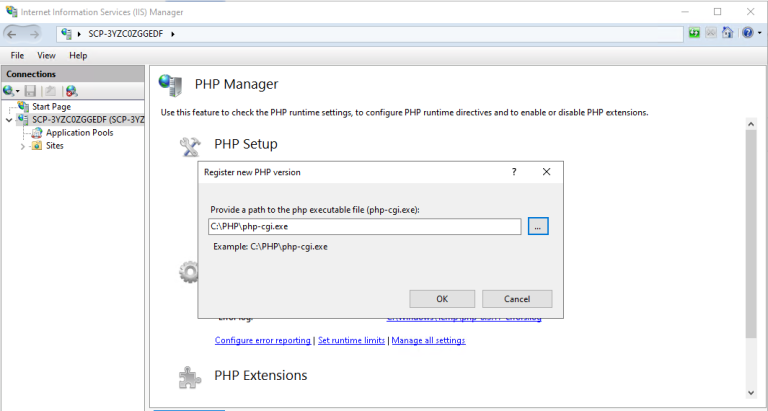
Task: Go to Home via house icon
Action: pyautogui.click(x=728, y=33)
